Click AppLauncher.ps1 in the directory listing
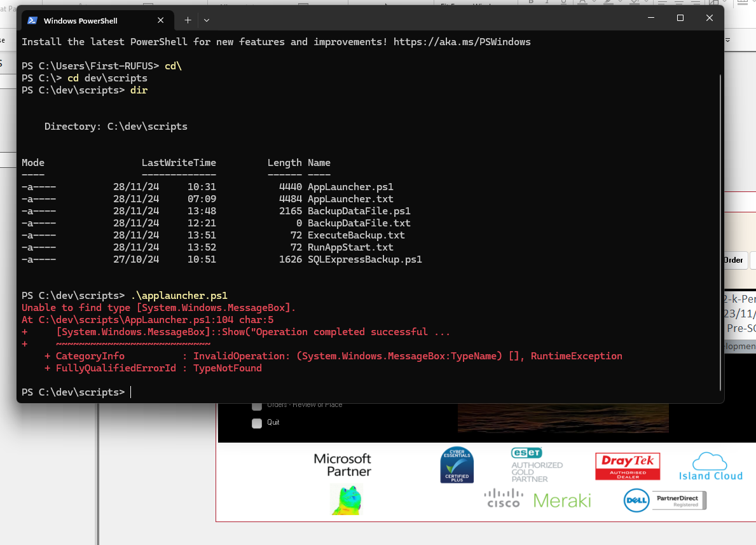Viewport: 756px width, 545px height. [x=350, y=187]
